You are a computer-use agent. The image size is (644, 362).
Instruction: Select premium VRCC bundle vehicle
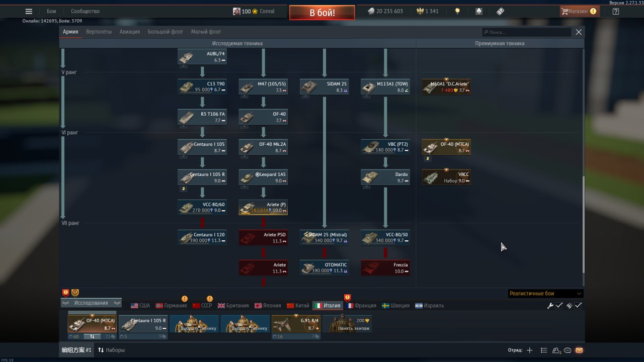446,177
